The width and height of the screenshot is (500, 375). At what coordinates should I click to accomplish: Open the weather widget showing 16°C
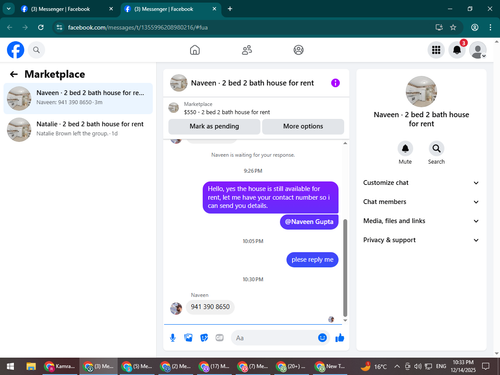coord(374,366)
